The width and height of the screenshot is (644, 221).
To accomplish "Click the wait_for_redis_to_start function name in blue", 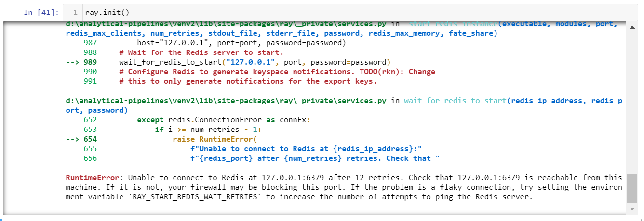I will click(x=455, y=101).
